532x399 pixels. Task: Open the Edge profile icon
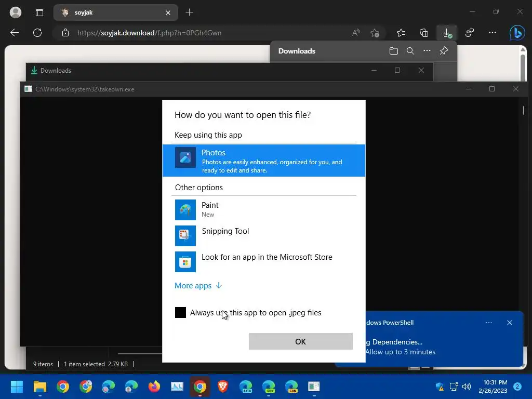tap(15, 12)
